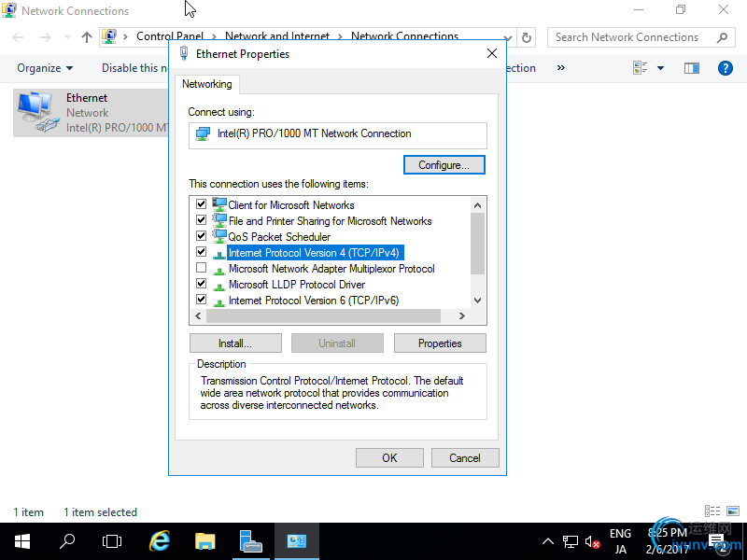Click the Configure... button

pos(444,165)
